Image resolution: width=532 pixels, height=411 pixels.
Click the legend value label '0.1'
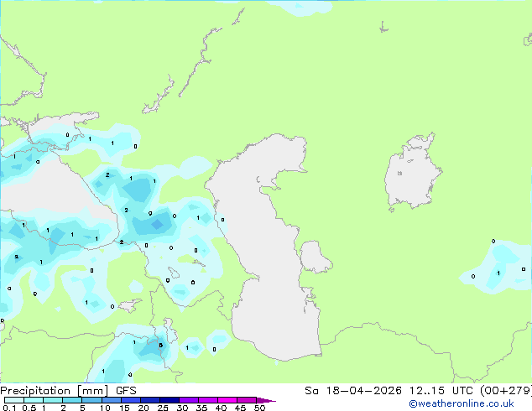(x=9, y=408)
